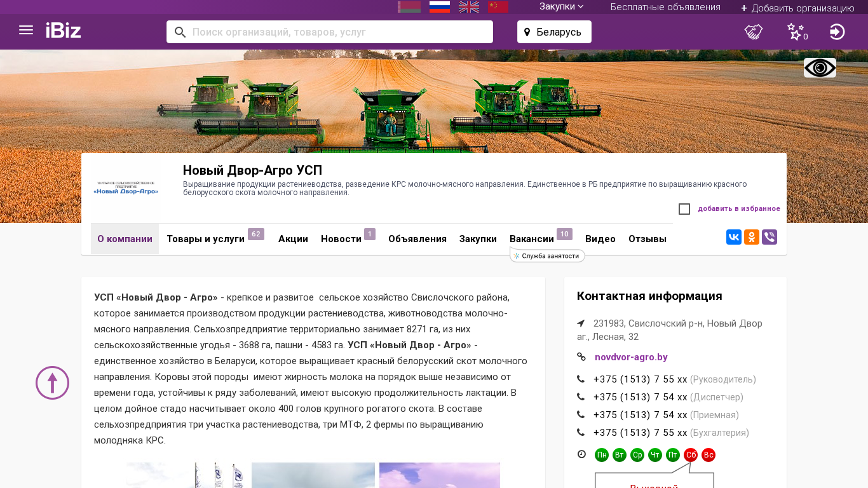Click the login arrow icon
Screen dimensions: 868x488
[x=837, y=32]
